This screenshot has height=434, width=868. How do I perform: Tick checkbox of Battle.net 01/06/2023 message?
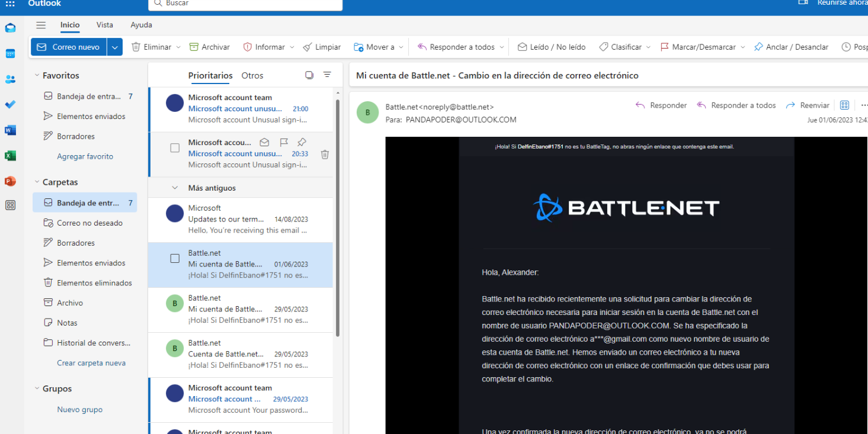coord(175,258)
